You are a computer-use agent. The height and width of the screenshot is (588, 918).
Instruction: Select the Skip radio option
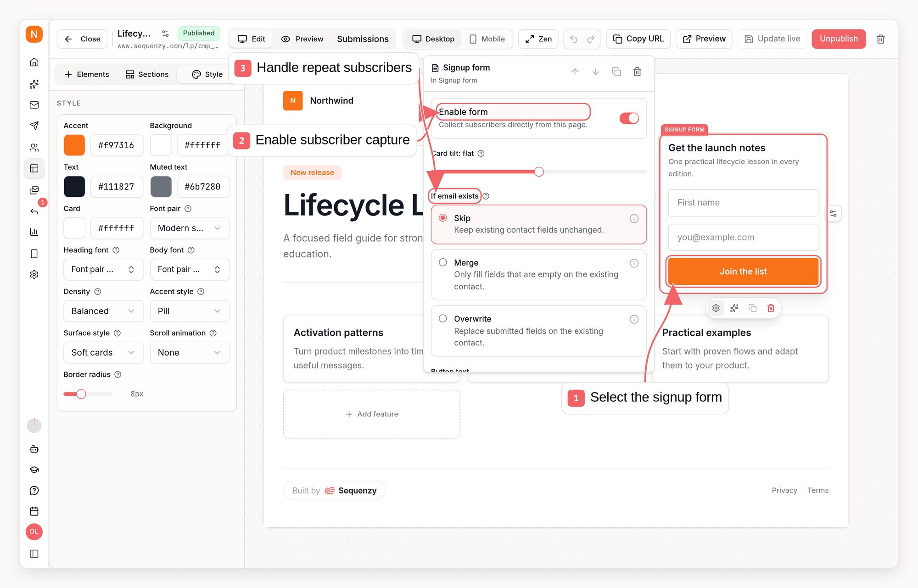pos(442,218)
